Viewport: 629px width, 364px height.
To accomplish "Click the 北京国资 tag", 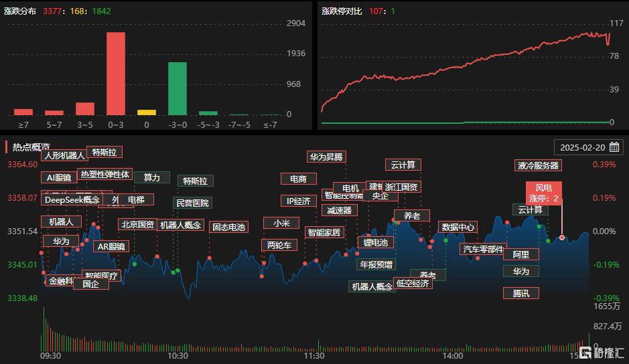I will [137, 225].
